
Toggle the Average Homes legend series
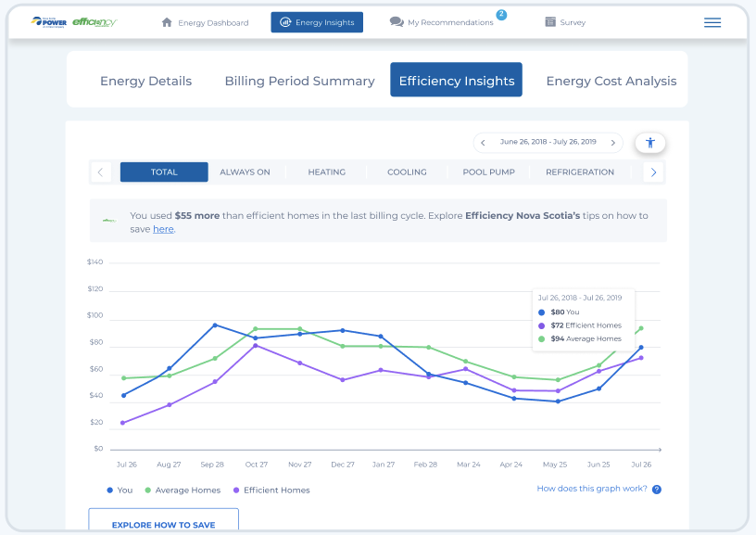tap(183, 490)
